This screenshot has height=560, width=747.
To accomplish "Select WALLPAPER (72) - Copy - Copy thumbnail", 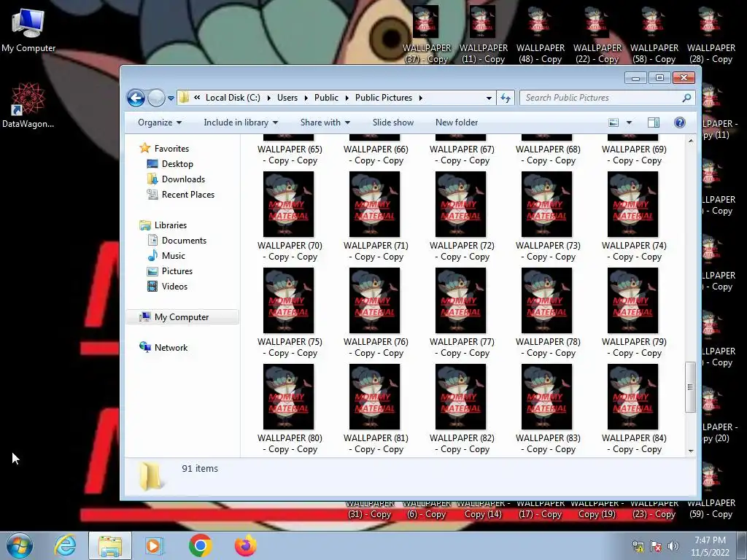I will coord(461,204).
